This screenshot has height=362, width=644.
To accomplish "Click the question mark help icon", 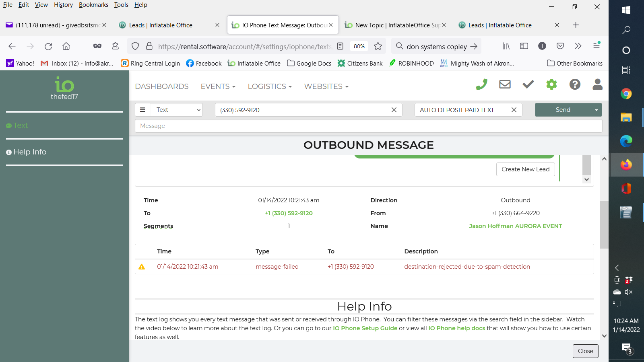I will coord(575,84).
